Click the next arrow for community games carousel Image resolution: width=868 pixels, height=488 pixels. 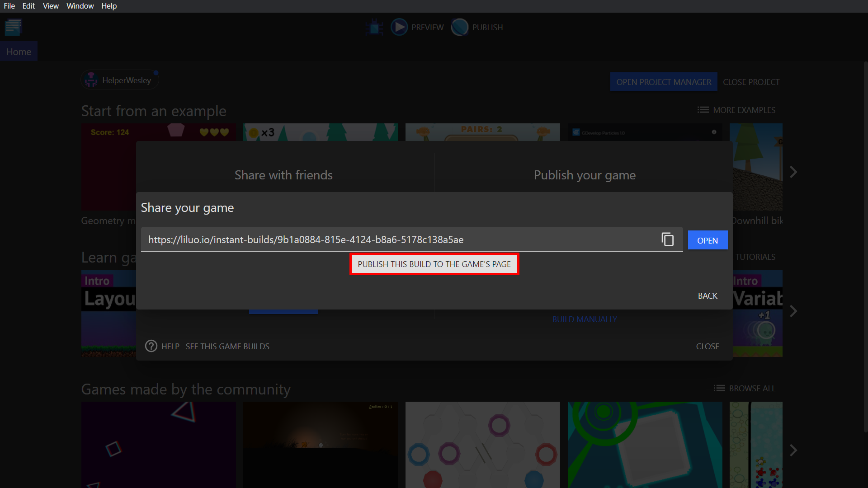793,450
